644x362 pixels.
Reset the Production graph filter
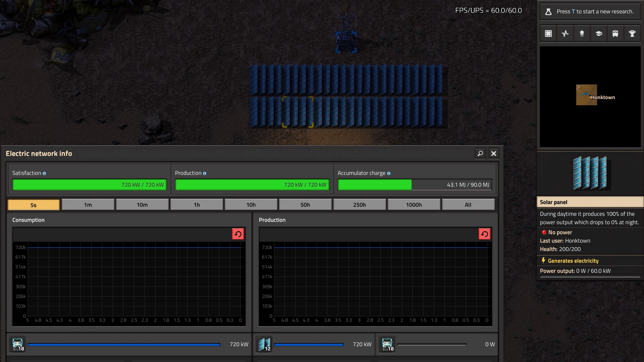click(484, 234)
